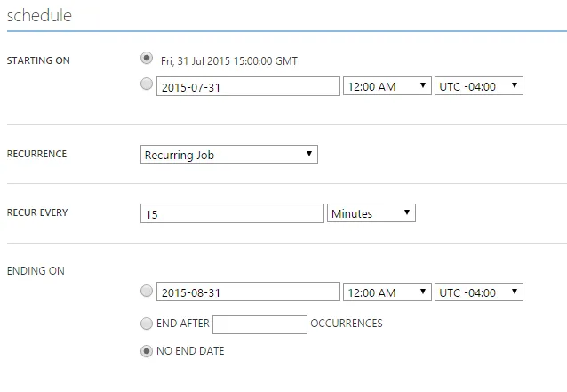
Task: Open the start time 12:00 AM dropdown
Action: point(387,86)
